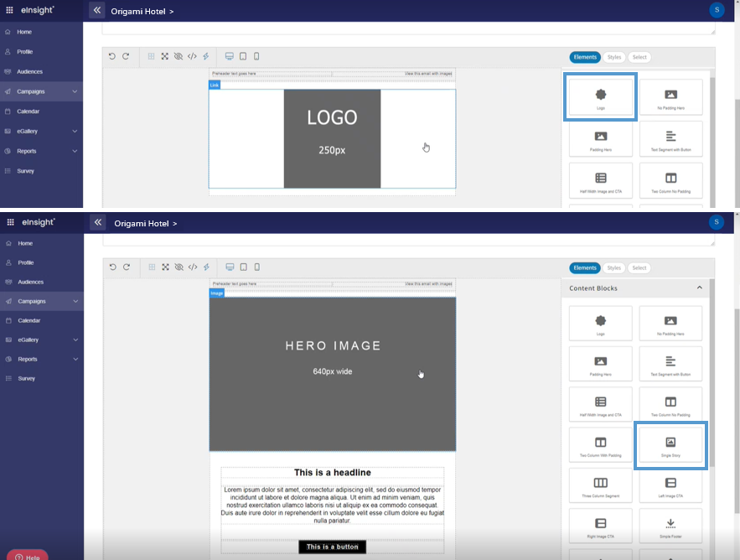Image resolution: width=740 pixels, height=560 pixels.
Task: Open the code view in the upper editor toolbar
Action: click(192, 56)
